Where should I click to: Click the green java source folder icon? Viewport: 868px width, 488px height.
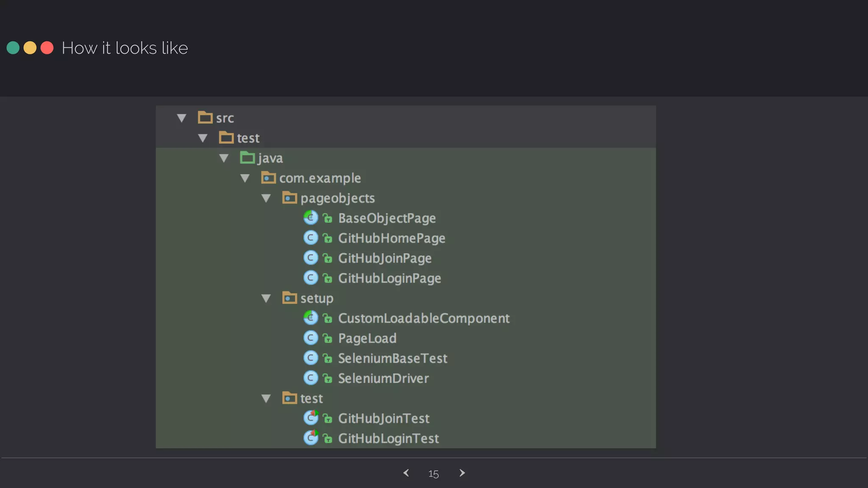pyautogui.click(x=248, y=158)
